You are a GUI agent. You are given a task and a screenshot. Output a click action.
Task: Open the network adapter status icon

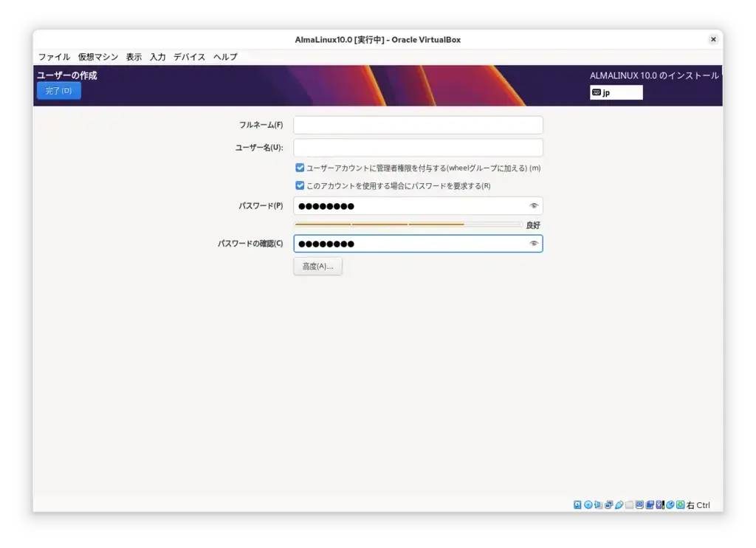[x=608, y=504]
